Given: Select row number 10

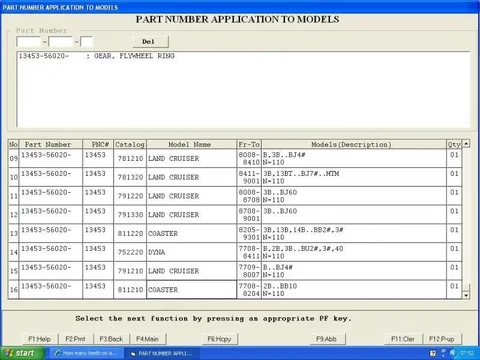Looking at the screenshot, I should tap(14, 177).
